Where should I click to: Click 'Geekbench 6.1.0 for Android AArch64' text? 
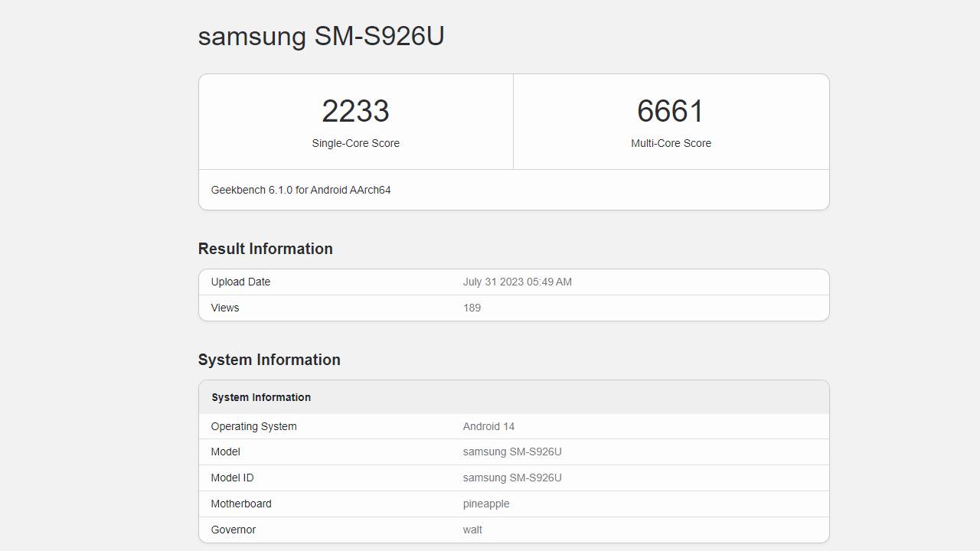301,190
